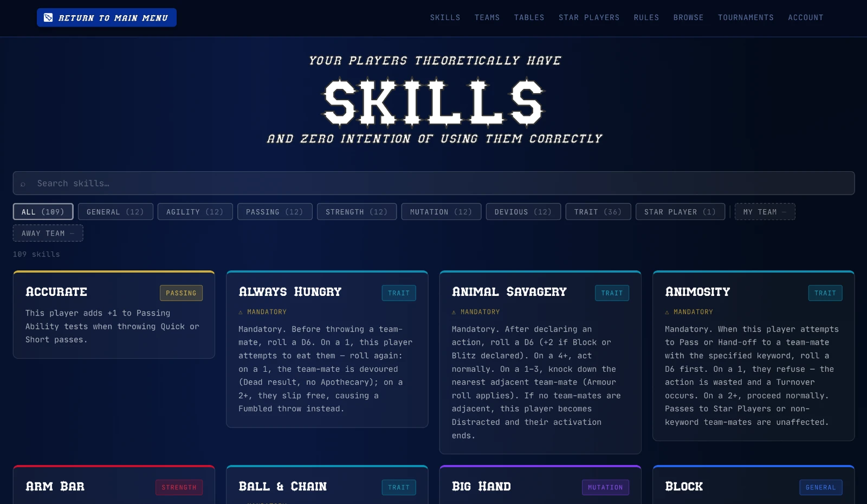This screenshot has width=867, height=504.
Task: Open the Account nav link
Action: (806, 17)
